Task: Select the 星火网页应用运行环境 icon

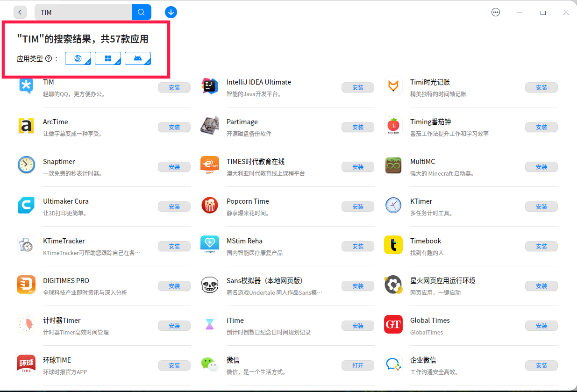Action: [x=393, y=285]
